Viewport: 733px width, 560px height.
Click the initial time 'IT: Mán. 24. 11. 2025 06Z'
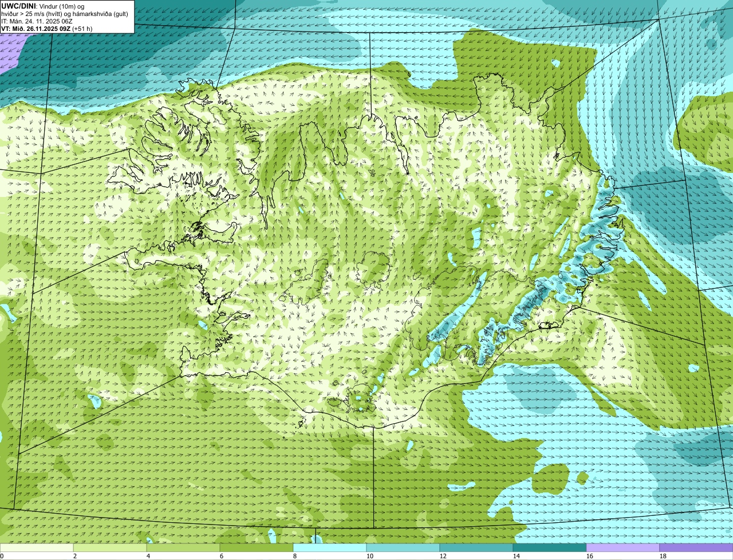coord(37,21)
